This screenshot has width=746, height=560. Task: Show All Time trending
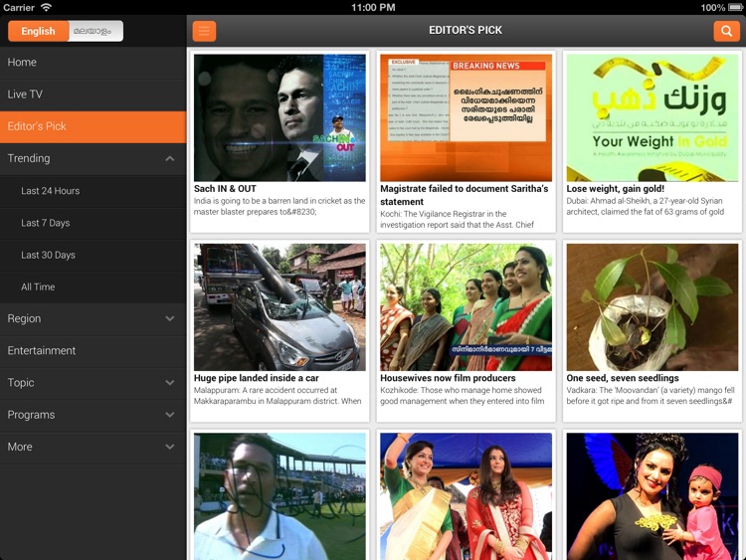pyautogui.click(x=93, y=286)
